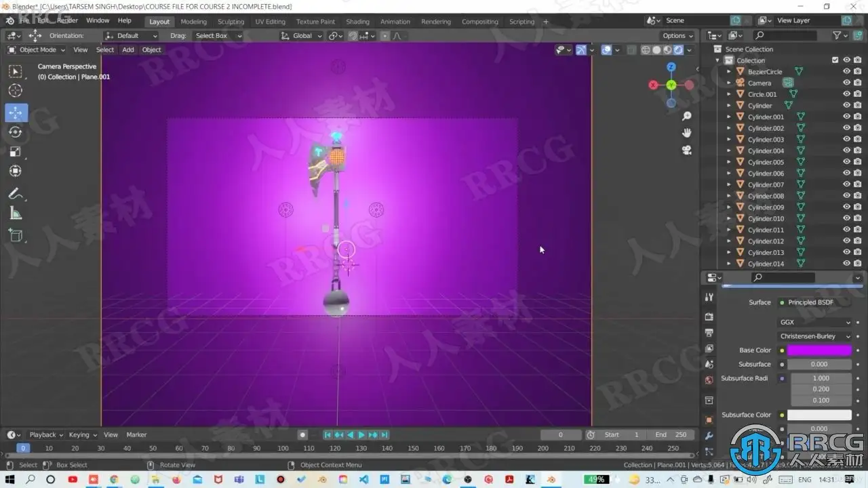Toggle X-ray display mode
Screen dimensions: 868x488
click(x=631, y=49)
